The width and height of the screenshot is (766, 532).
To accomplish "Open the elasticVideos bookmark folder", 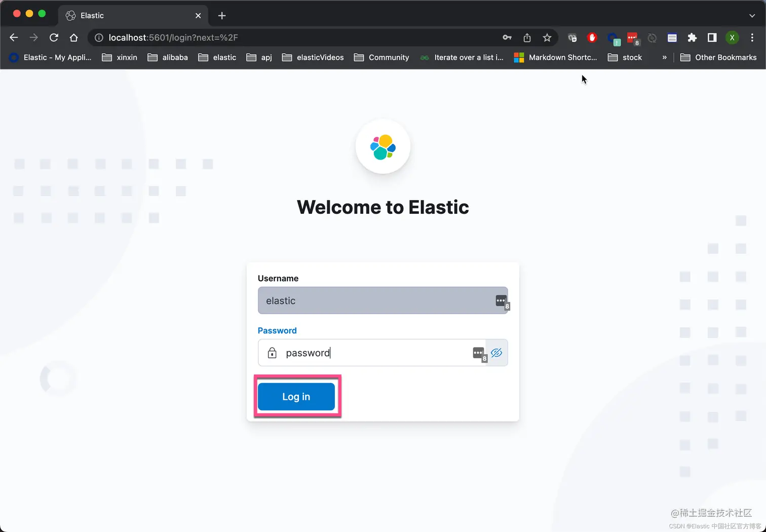I will click(x=313, y=57).
